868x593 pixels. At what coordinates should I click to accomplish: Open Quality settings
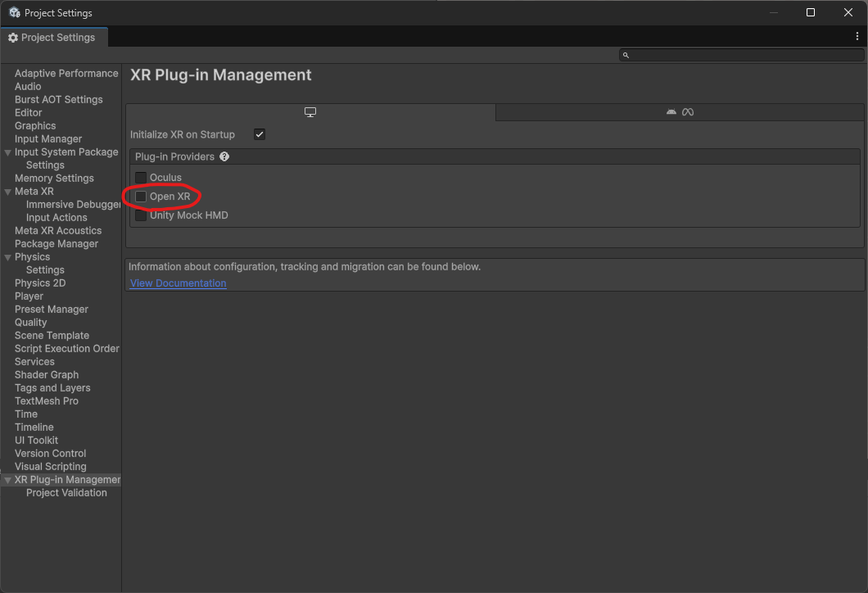(x=31, y=322)
